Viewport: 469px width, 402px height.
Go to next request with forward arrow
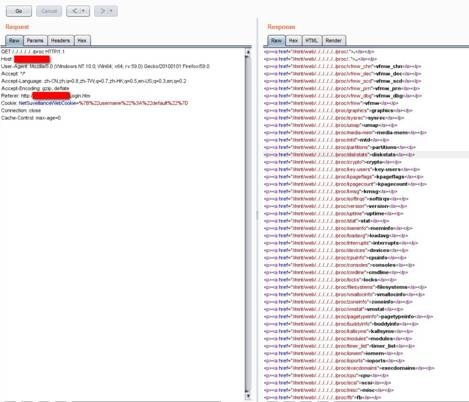(x=103, y=11)
